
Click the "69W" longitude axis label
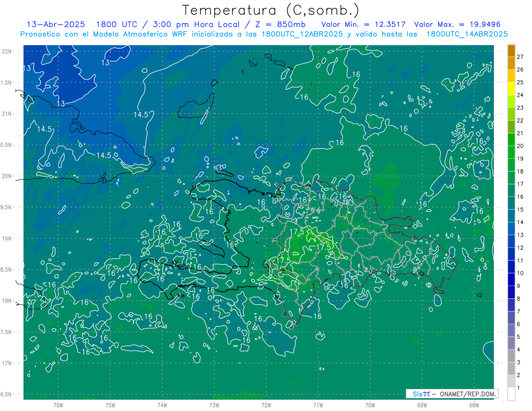click(x=422, y=405)
